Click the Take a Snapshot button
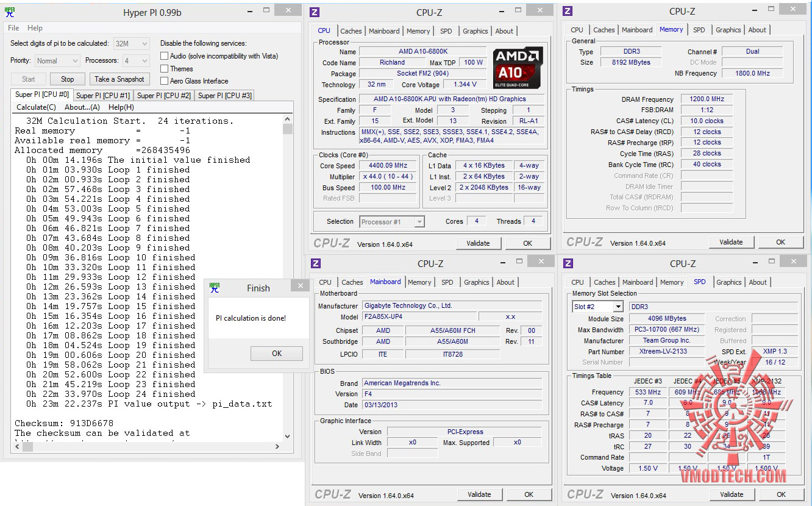Screen dimensions: 812x506 click(119, 79)
